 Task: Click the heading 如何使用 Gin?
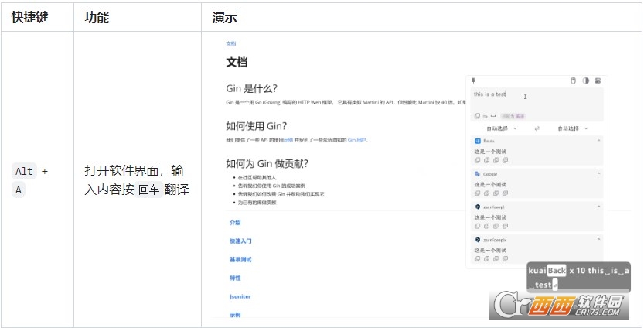point(257,126)
